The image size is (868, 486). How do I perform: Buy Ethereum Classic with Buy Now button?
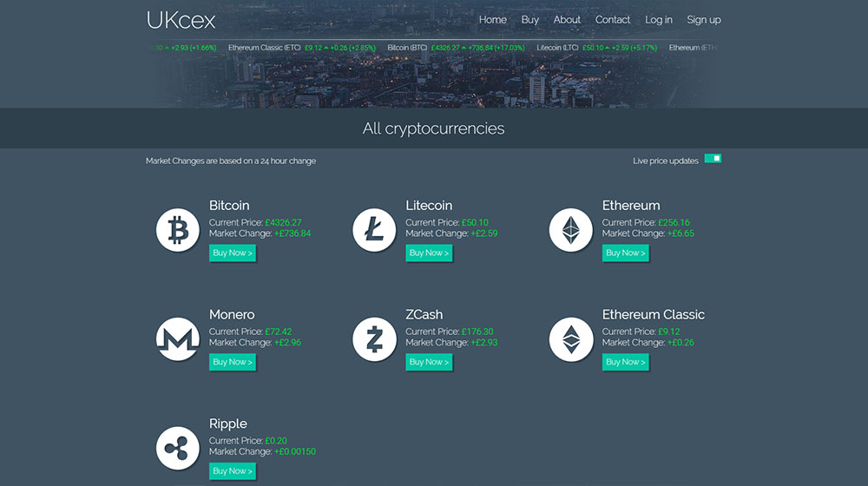coord(626,362)
